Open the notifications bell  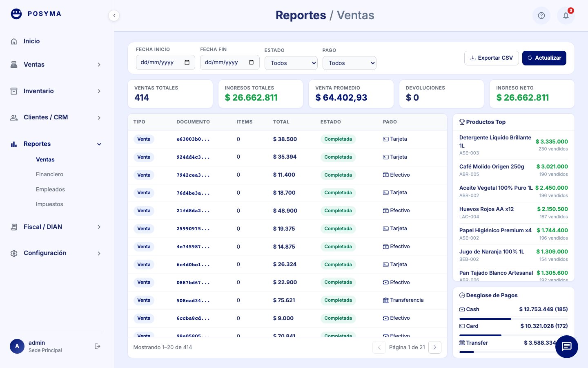coord(566,16)
